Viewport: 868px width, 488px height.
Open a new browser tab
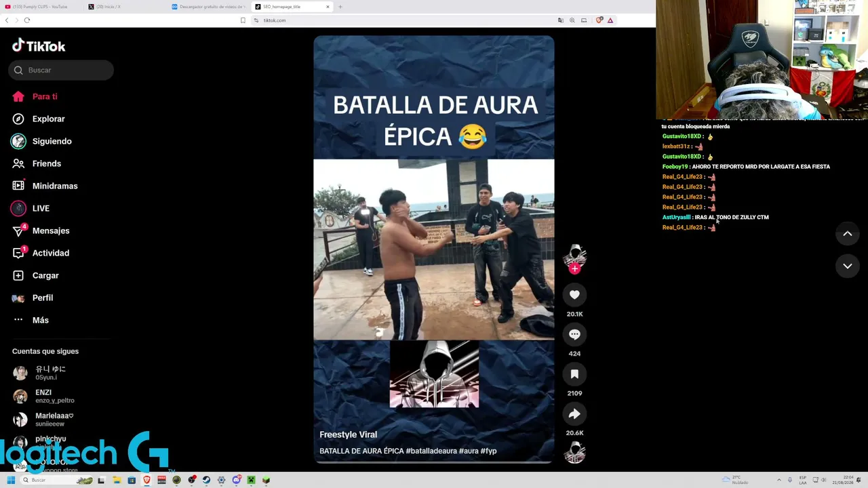tap(340, 7)
